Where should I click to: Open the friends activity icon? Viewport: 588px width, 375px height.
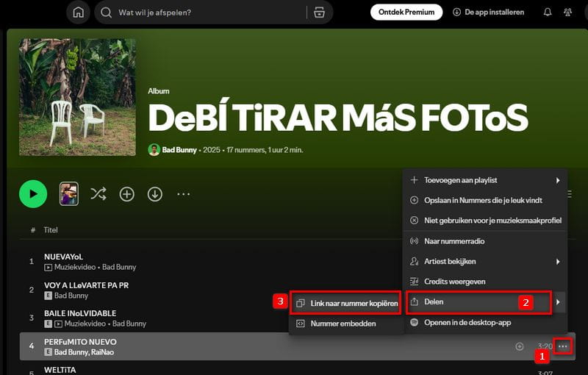(567, 12)
